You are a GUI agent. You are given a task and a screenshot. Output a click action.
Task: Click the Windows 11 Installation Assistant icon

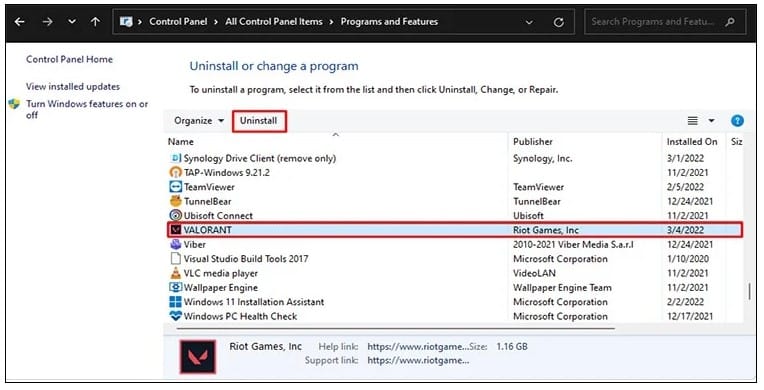175,302
